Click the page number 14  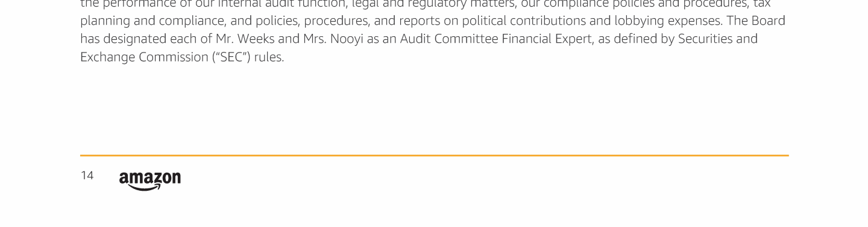[87, 176]
